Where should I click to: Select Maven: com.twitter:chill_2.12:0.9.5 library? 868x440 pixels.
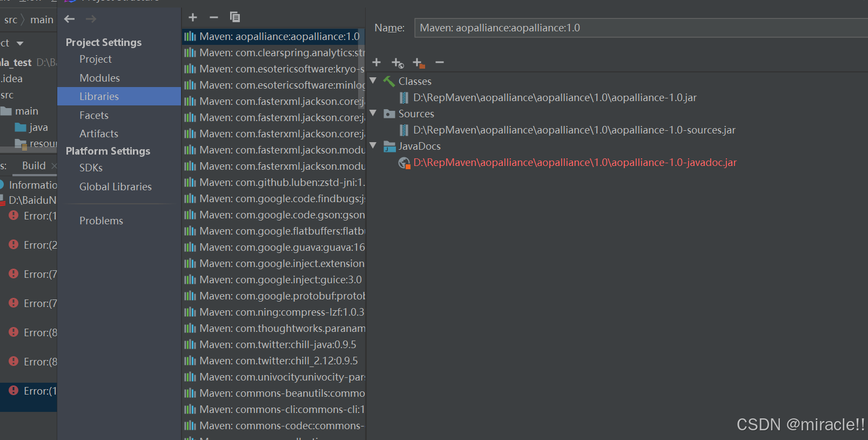(x=274, y=361)
